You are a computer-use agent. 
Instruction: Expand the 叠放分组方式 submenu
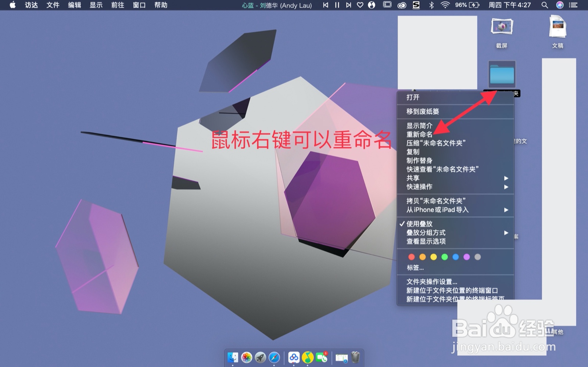coord(426,233)
